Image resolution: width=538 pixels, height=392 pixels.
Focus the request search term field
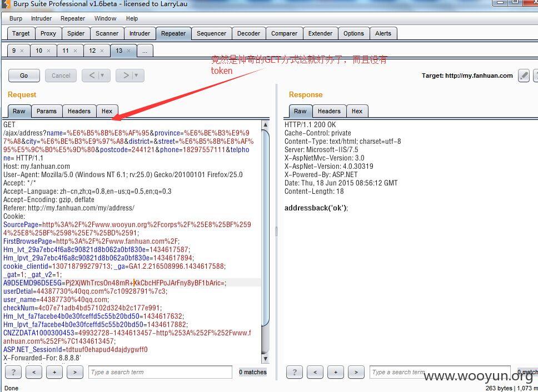[160, 372]
